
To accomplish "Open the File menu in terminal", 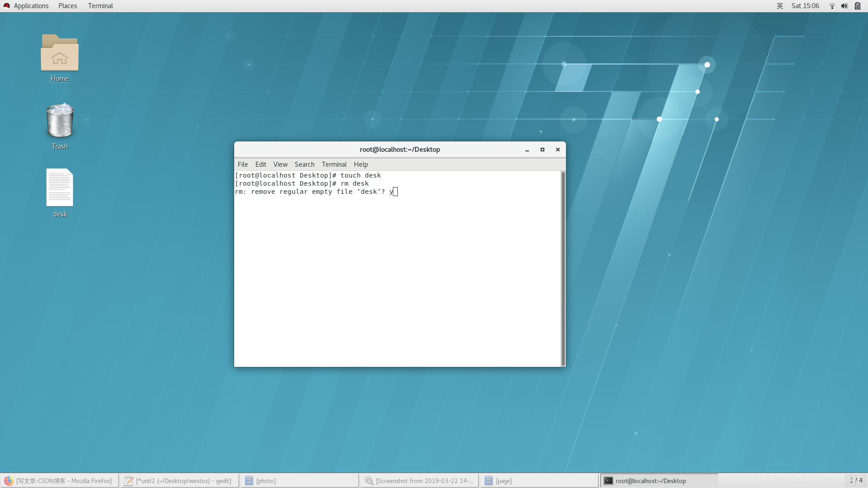I will click(243, 164).
